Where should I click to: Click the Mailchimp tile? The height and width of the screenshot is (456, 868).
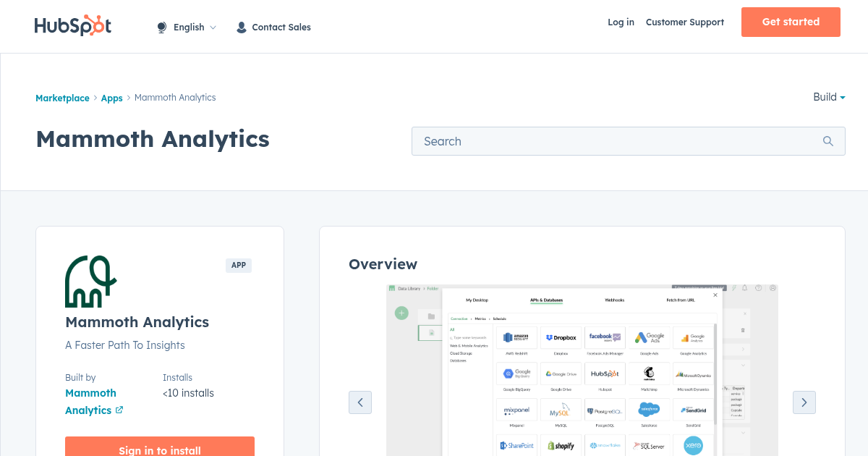(649, 374)
